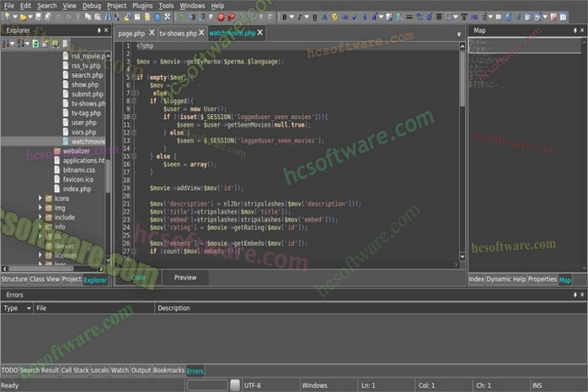Collapse the code fold at line 10
This screenshot has width=588, height=392.
pos(134,117)
